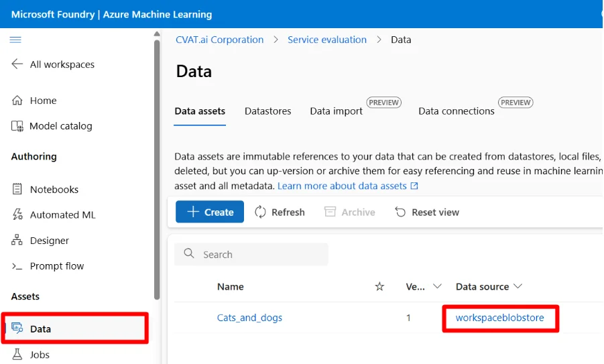Open the workspaceblobstore data source link
The height and width of the screenshot is (364, 604).
pos(499,318)
